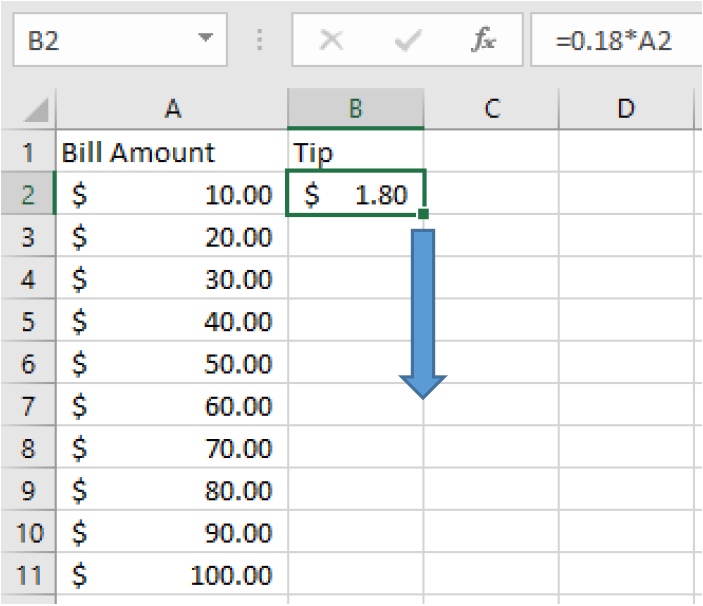Select the cell showing $ 100.00
Screen dimensions: 703x606
click(172, 574)
